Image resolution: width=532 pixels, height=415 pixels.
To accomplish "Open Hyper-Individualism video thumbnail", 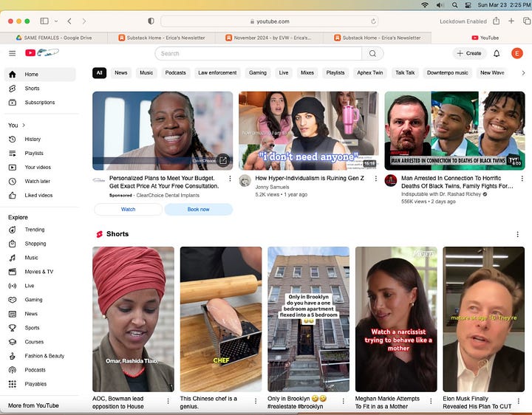I will (308, 131).
